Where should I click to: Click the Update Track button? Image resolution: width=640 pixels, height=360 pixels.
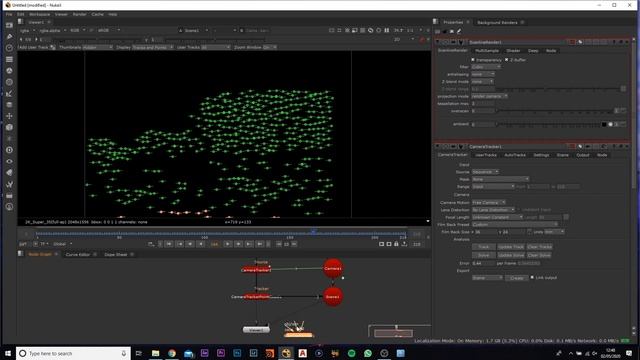tap(511, 247)
